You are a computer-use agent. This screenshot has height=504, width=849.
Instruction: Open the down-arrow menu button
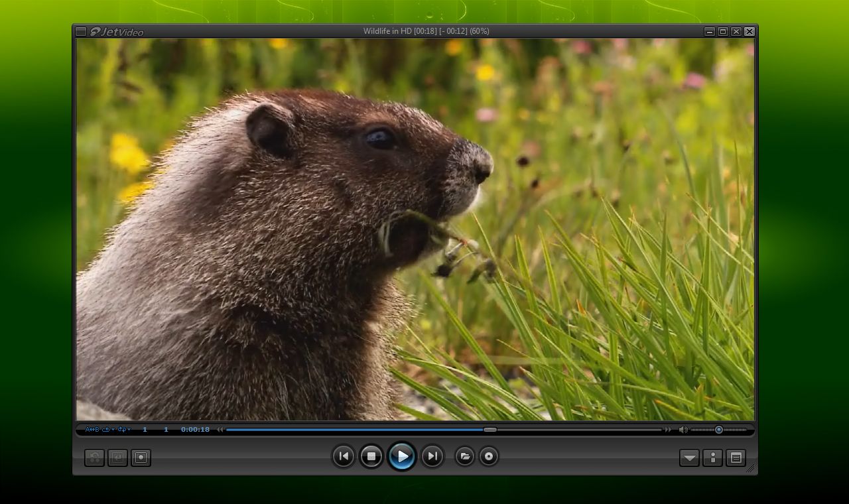tap(689, 458)
